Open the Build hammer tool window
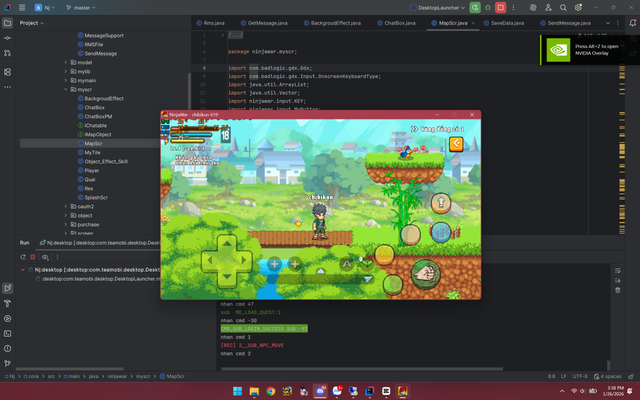This screenshot has height=400, width=640. 7,303
